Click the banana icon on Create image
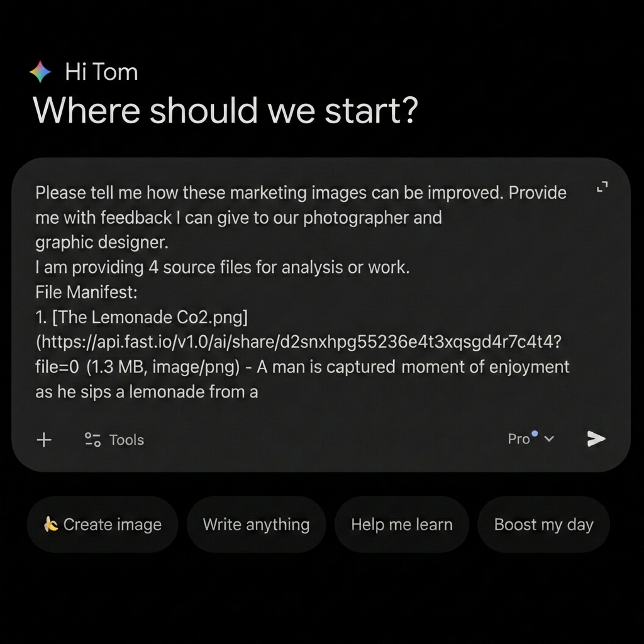This screenshot has height=644, width=644. pos(51,525)
